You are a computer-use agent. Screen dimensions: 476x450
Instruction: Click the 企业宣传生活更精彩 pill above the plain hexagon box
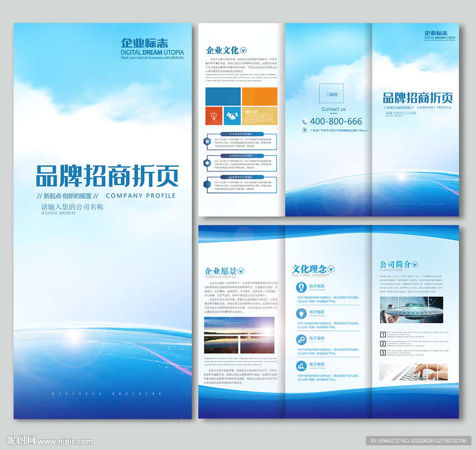pyautogui.click(x=242, y=177)
